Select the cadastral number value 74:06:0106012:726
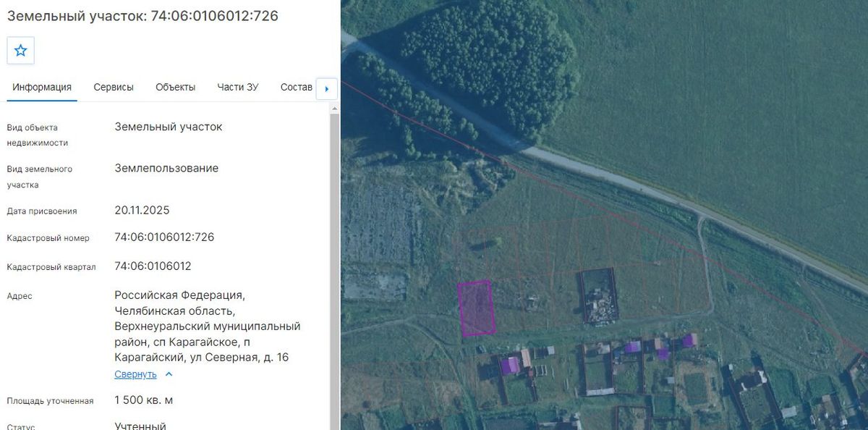 [x=164, y=237]
